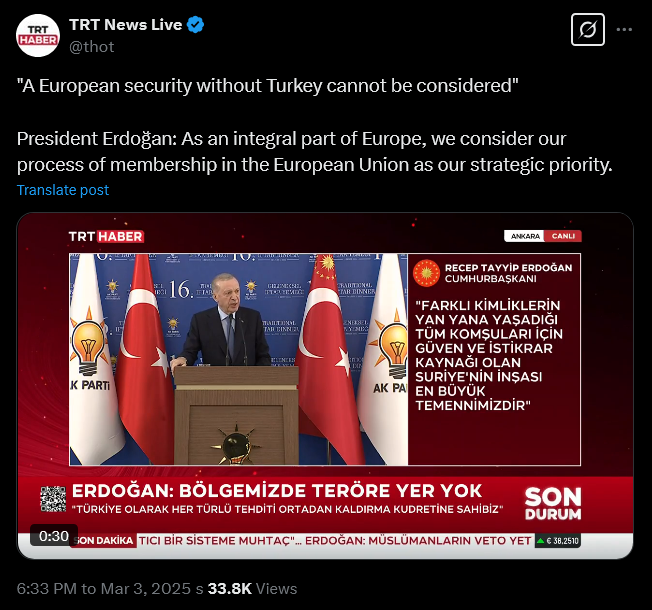Click the @thot handle
Viewport: 652px width, 610px height.
91,47
